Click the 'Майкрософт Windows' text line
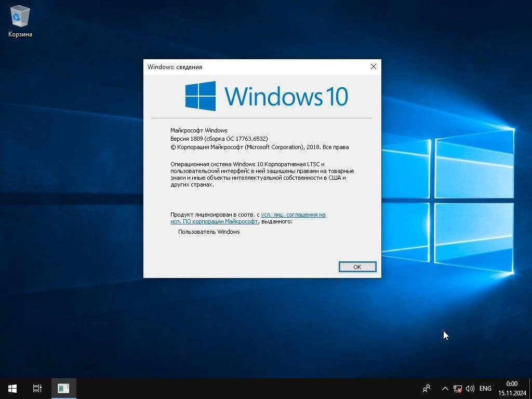The image size is (532, 399). click(199, 130)
